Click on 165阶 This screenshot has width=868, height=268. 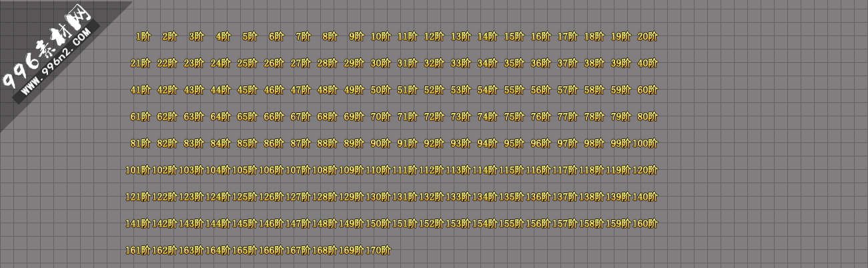(245, 251)
